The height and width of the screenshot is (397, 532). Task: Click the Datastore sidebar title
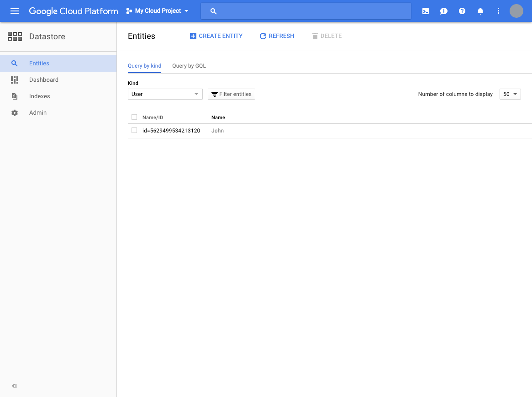point(47,36)
